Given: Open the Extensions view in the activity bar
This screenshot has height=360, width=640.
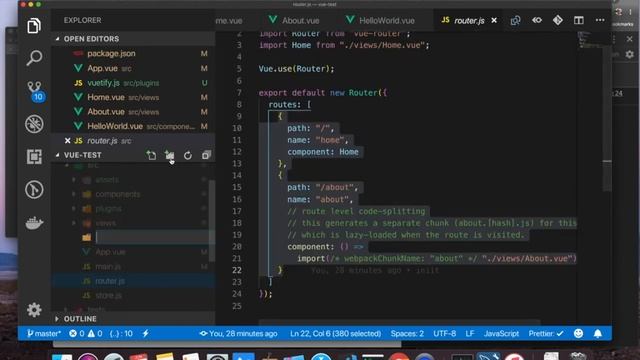Looking at the screenshot, I should point(34,157).
